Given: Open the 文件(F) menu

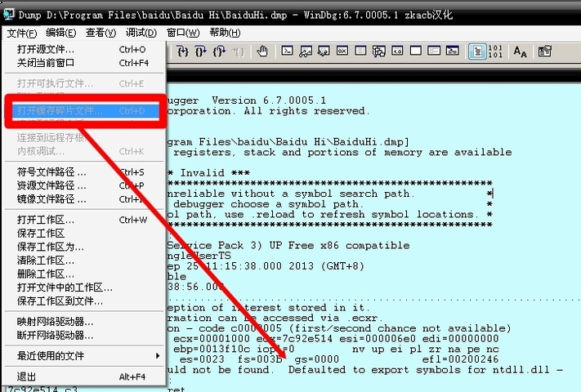Looking at the screenshot, I should point(22,33).
